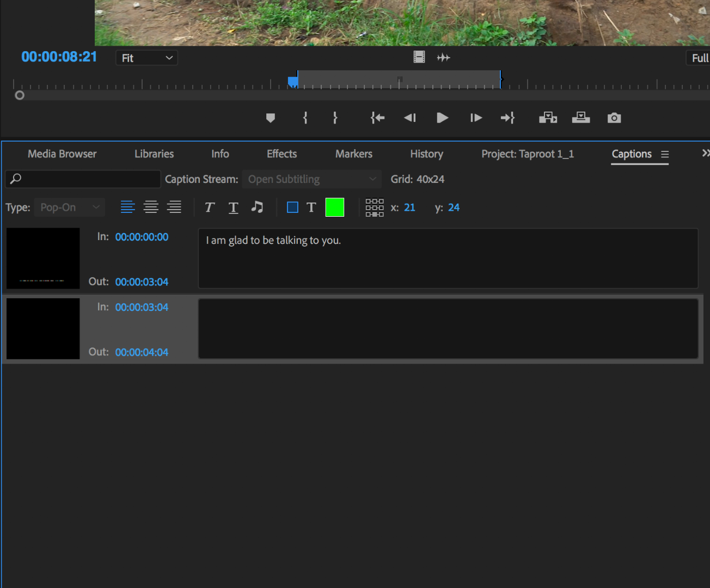Click the caption search field
This screenshot has height=588, width=710.
coord(83,179)
